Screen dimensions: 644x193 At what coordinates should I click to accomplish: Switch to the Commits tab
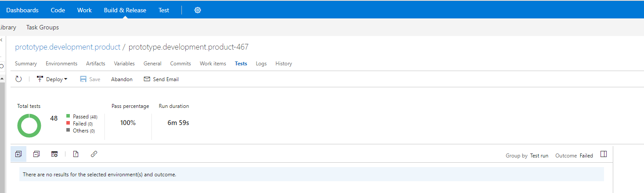tap(181, 64)
